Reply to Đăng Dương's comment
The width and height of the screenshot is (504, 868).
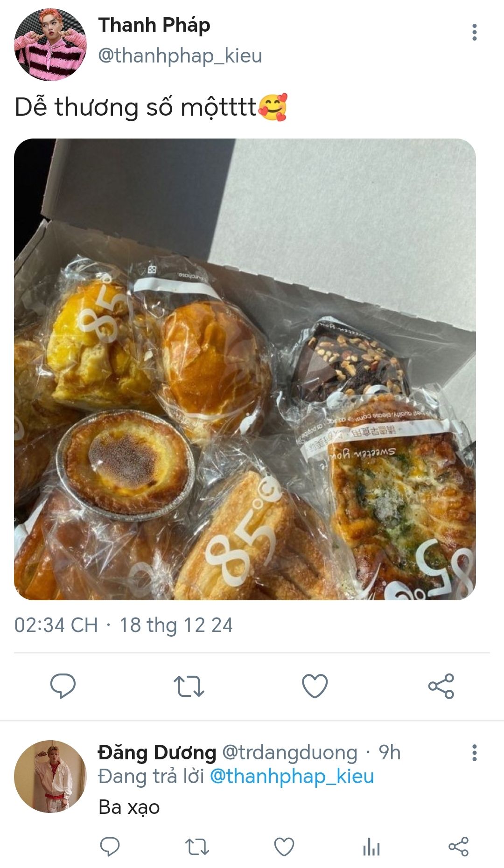coord(110,847)
